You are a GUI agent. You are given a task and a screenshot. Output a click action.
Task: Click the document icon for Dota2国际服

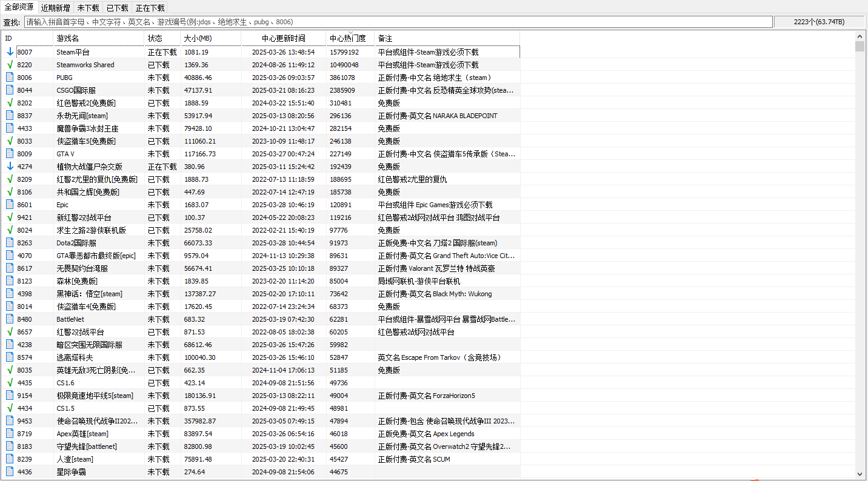click(10, 243)
